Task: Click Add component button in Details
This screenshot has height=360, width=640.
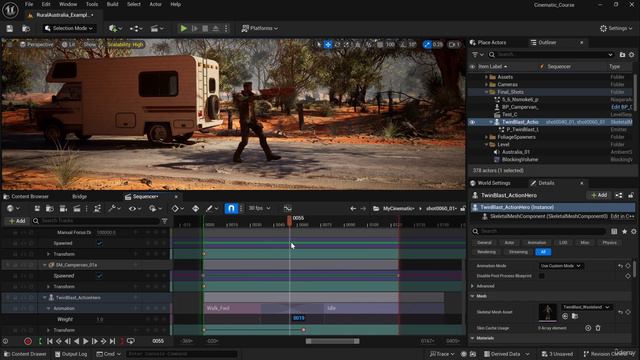Action: click(599, 196)
